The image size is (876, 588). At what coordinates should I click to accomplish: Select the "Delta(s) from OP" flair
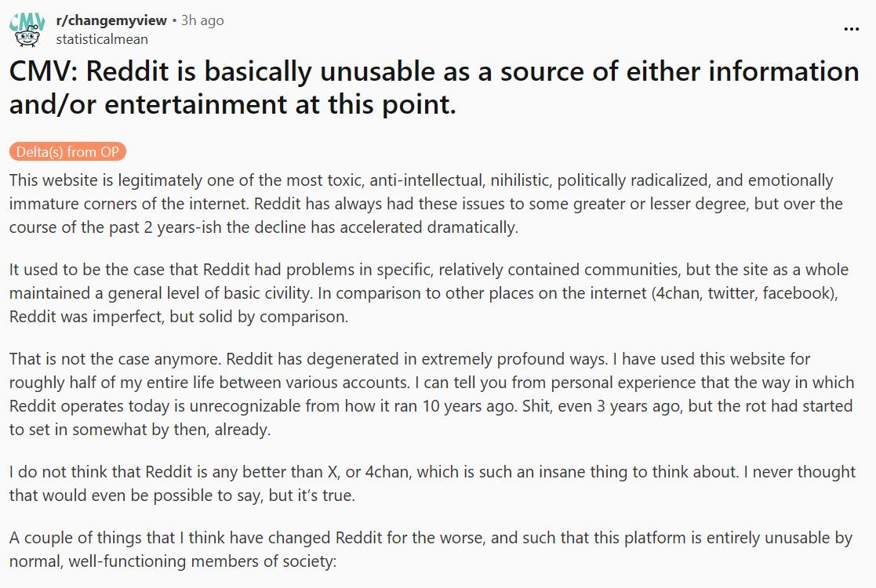(x=67, y=152)
